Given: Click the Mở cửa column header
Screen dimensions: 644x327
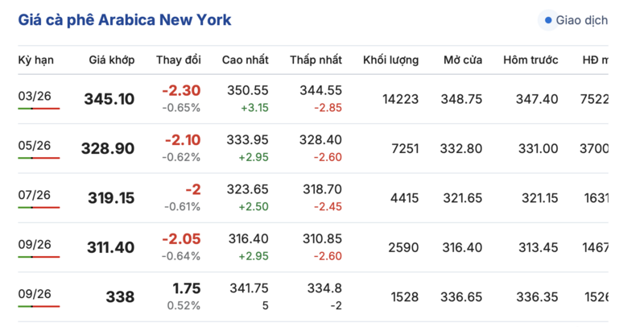Looking at the screenshot, I should [x=462, y=60].
